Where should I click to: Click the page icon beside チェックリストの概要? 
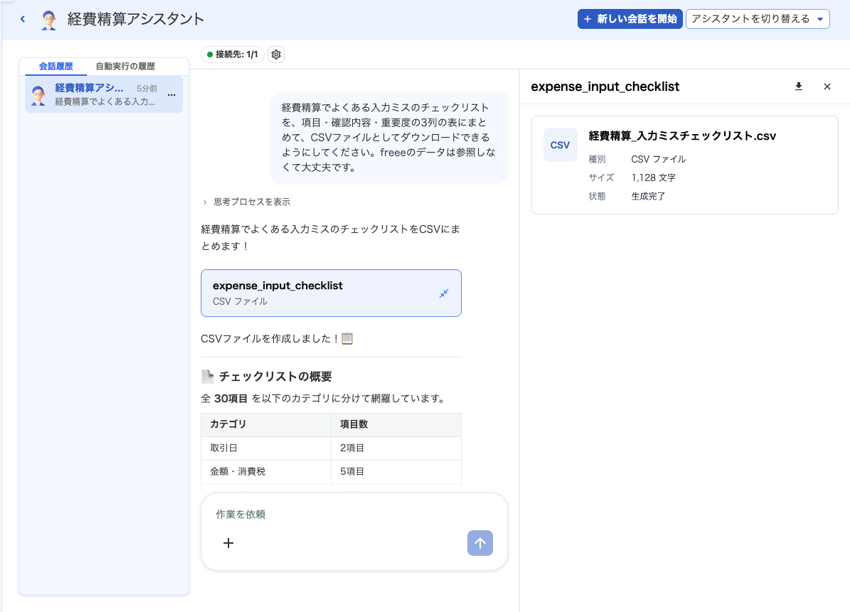pyautogui.click(x=208, y=376)
